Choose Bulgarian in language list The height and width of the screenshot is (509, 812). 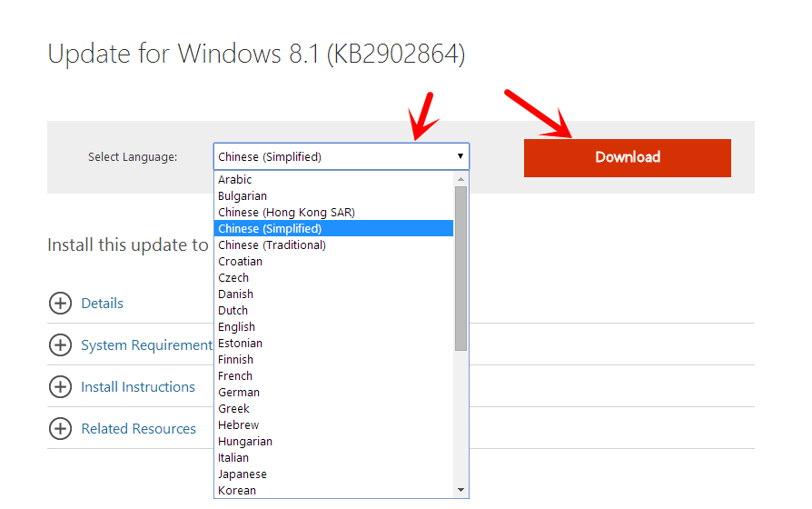(333, 196)
